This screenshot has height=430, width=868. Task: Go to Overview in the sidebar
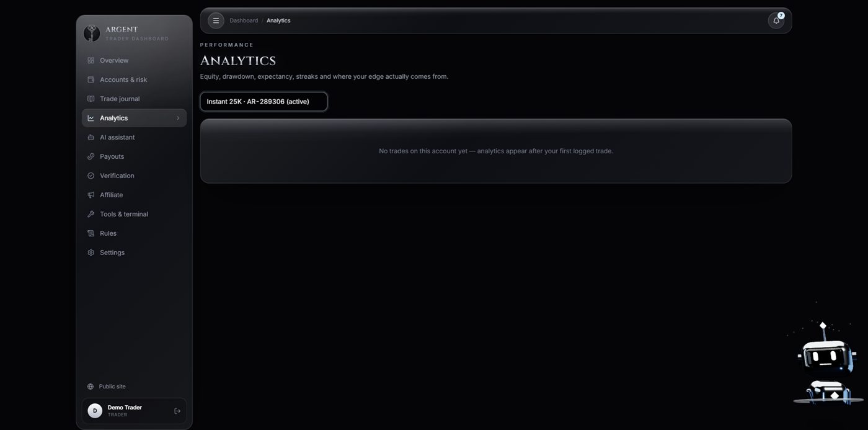pos(134,60)
